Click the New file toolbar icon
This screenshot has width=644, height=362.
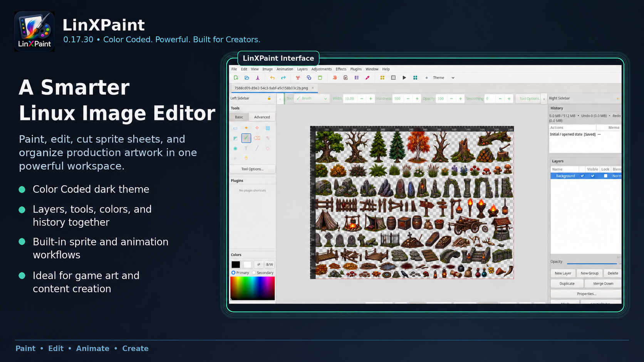(236, 78)
